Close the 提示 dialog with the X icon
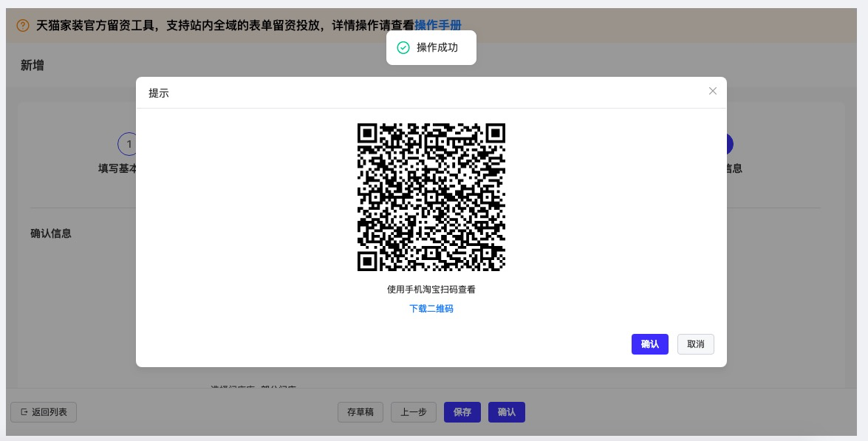The height and width of the screenshot is (441, 868). coord(712,91)
